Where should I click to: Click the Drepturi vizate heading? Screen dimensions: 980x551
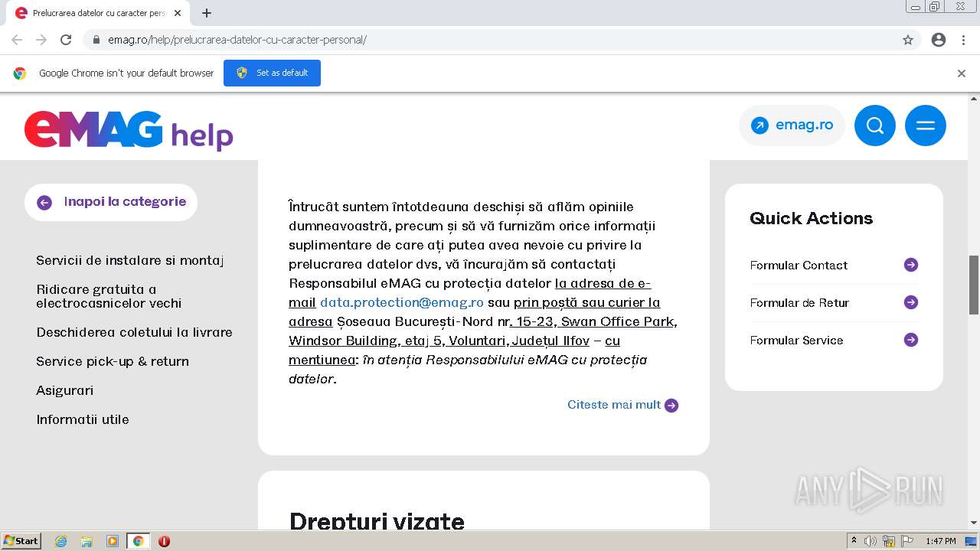tap(377, 520)
